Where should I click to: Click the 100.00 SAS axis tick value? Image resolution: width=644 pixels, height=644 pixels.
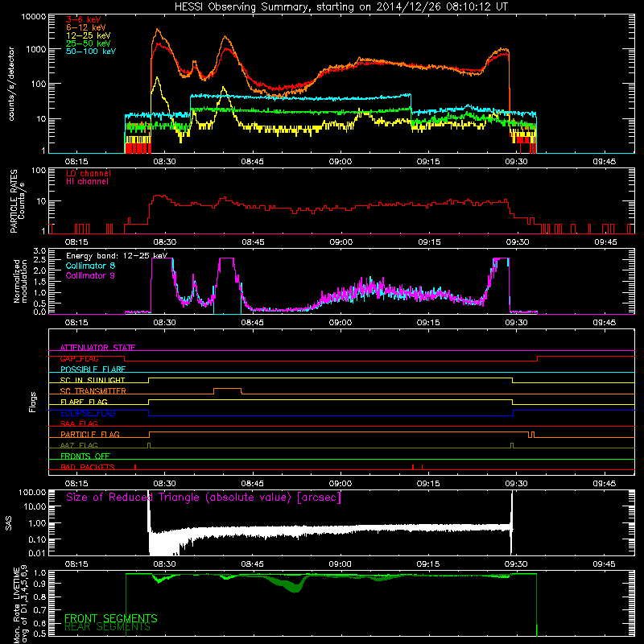[x=32, y=492]
